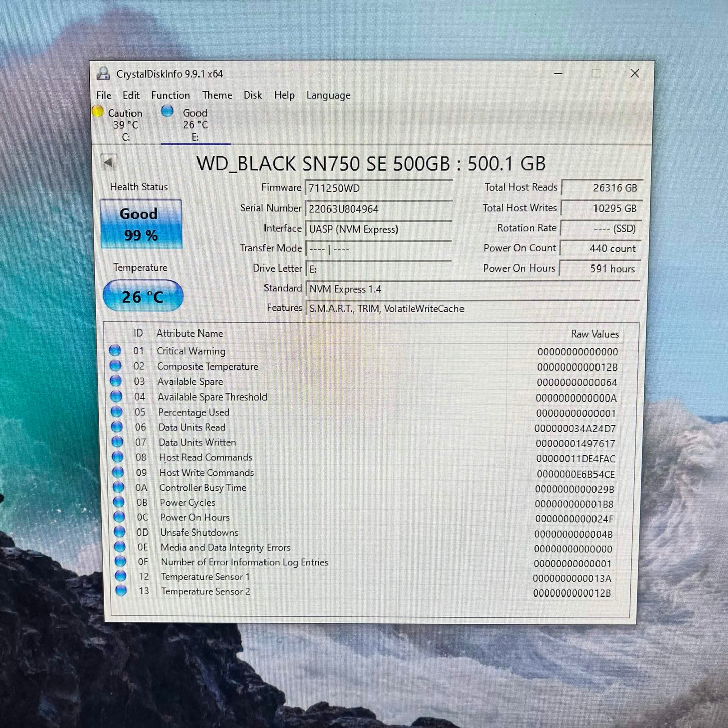Image resolution: width=728 pixels, height=728 pixels.
Task: Select the Unsafe Shutdowns attribute name
Action: 200,532
